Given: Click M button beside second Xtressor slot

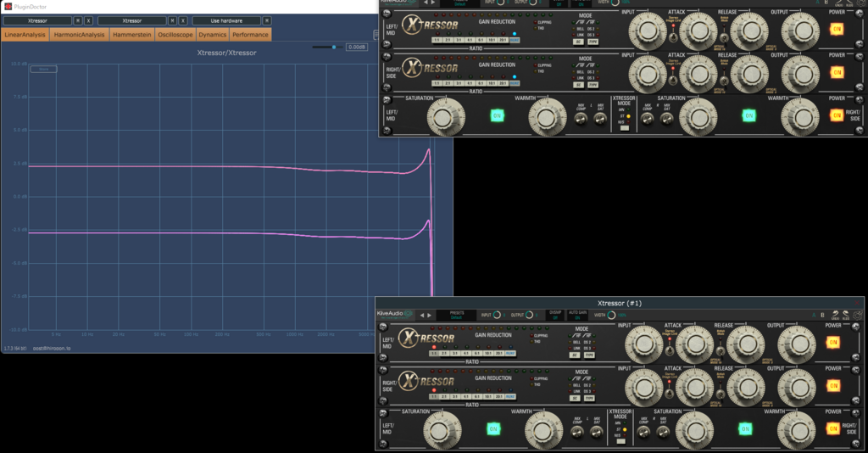Looking at the screenshot, I should (172, 20).
